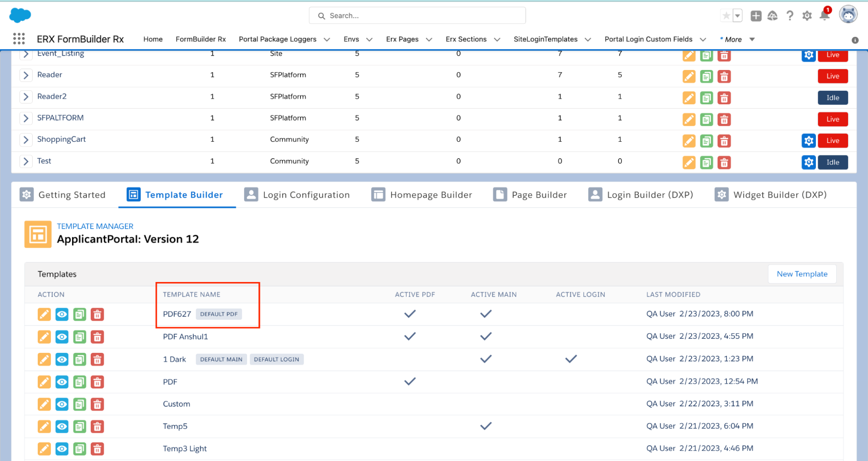Show the Temp5 template preview
Screen dimensions: 868x461
click(62, 427)
